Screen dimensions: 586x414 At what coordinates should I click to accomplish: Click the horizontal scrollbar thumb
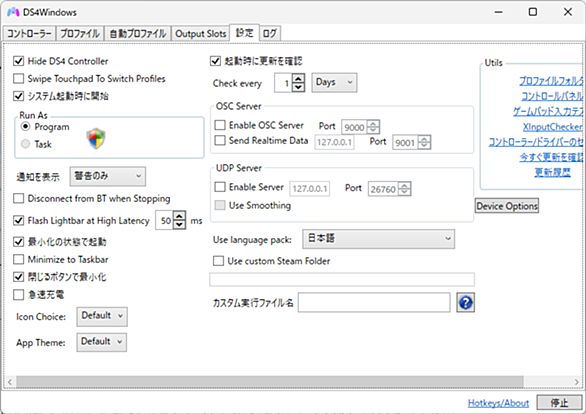269,381
